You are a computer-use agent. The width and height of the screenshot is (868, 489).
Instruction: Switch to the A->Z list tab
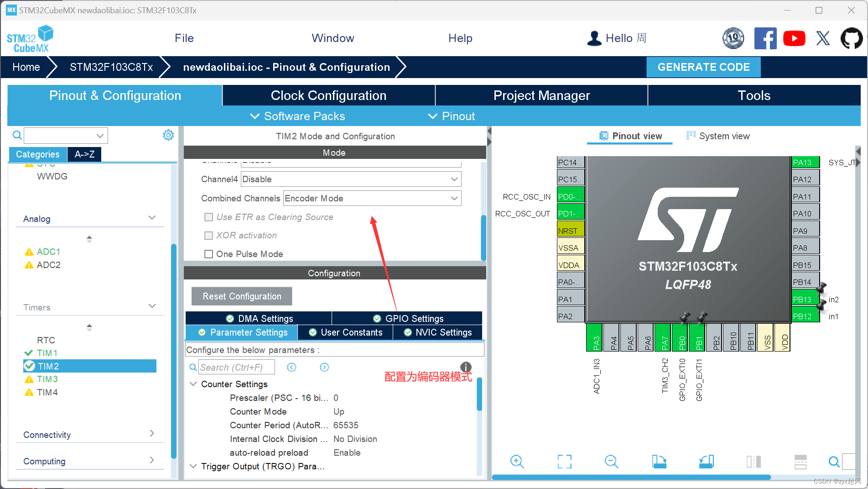click(84, 154)
